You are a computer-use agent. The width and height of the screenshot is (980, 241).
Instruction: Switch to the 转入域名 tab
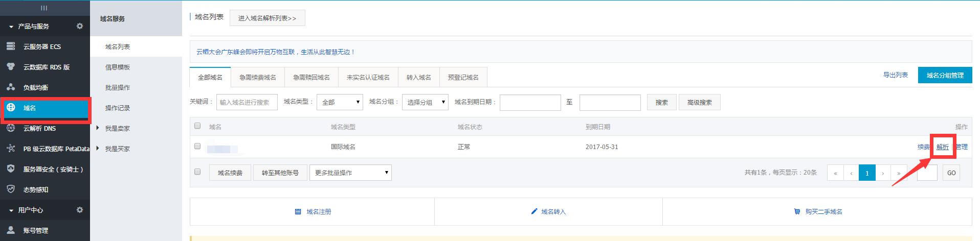pyautogui.click(x=418, y=77)
